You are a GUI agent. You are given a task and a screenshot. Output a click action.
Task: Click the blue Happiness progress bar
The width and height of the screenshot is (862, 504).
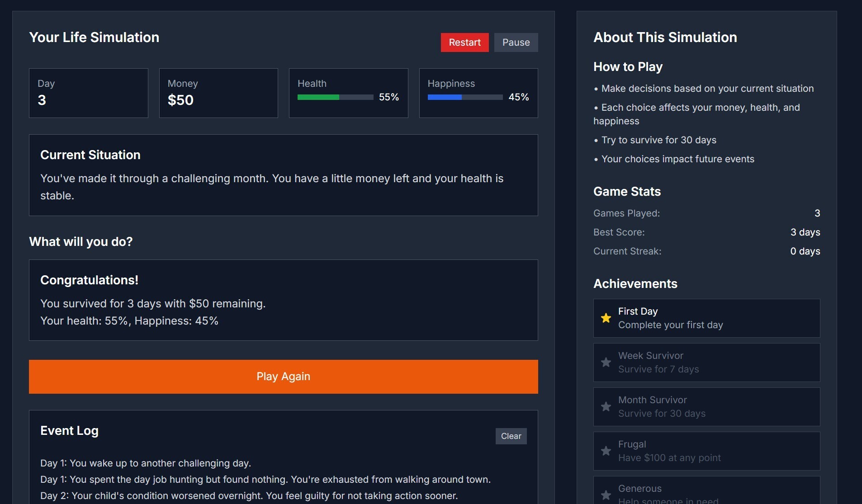(465, 97)
